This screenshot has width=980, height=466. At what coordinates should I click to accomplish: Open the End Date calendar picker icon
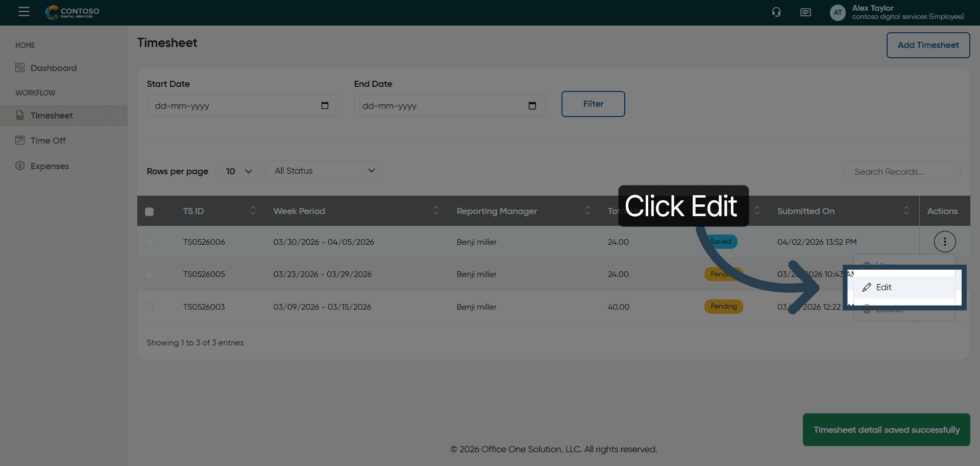coord(532,106)
